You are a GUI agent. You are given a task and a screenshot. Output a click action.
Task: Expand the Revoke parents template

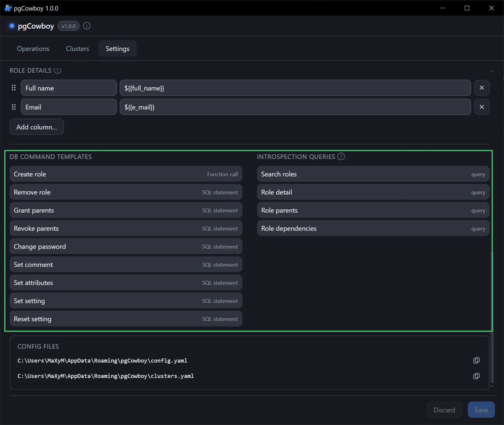coord(126,228)
